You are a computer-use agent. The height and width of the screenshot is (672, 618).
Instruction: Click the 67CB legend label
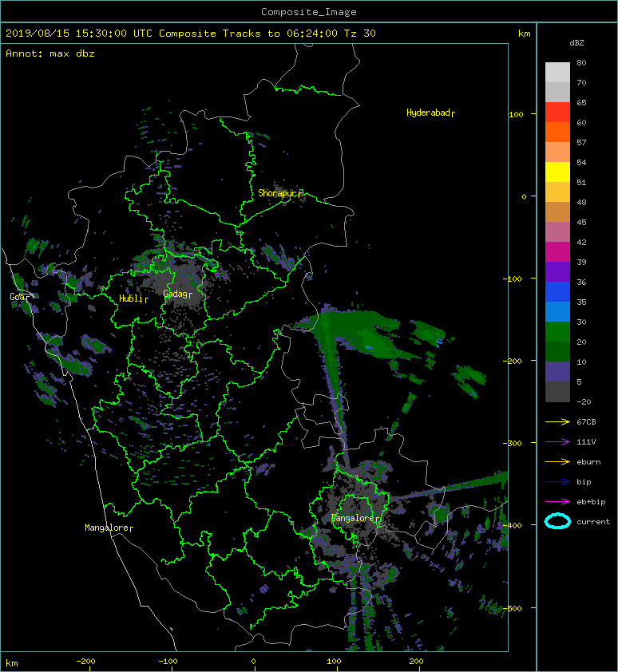pyautogui.click(x=586, y=422)
